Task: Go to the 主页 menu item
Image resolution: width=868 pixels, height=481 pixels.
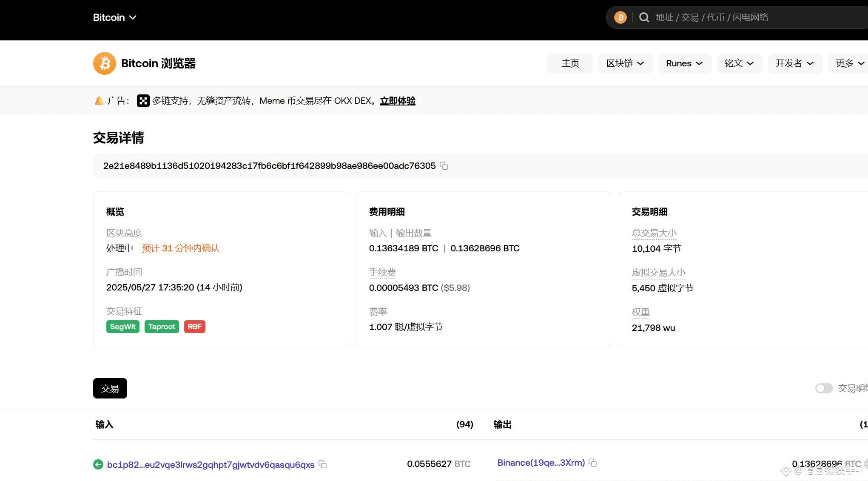Action: pyautogui.click(x=570, y=63)
